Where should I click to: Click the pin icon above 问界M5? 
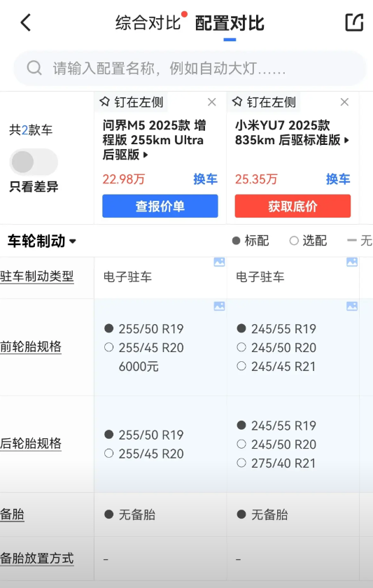pyautogui.click(x=104, y=101)
